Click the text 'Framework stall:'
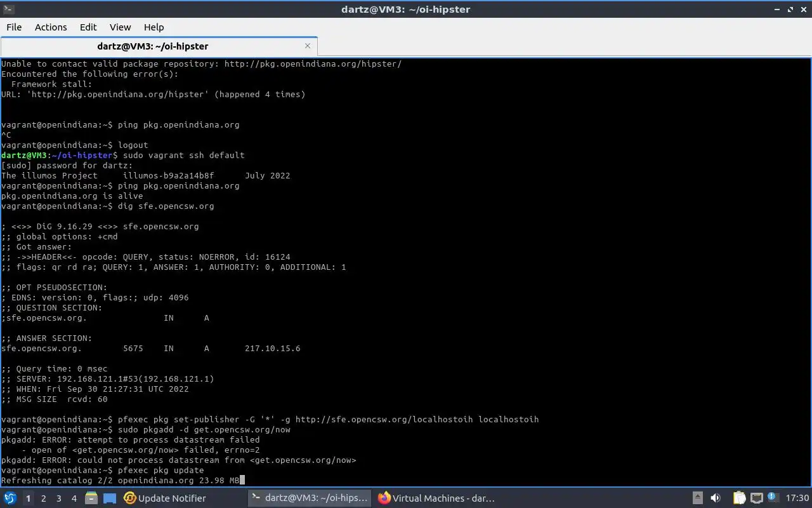 [51, 84]
